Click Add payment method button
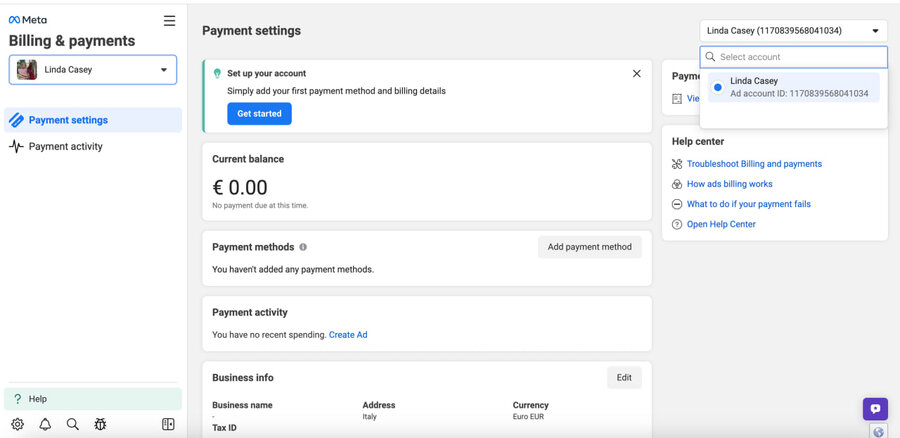The height and width of the screenshot is (438, 900). [589, 247]
